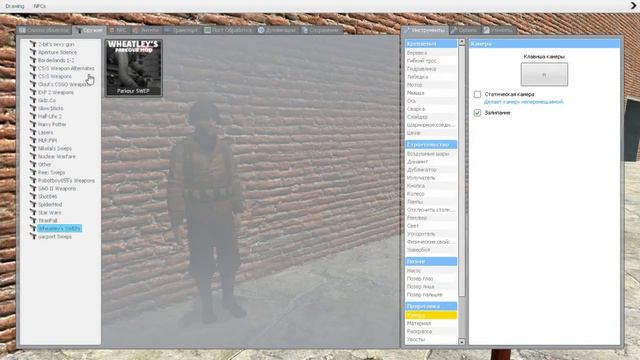The width and height of the screenshot is (640, 360).
Task: Switch to the Инструменты tab
Action: 424,30
